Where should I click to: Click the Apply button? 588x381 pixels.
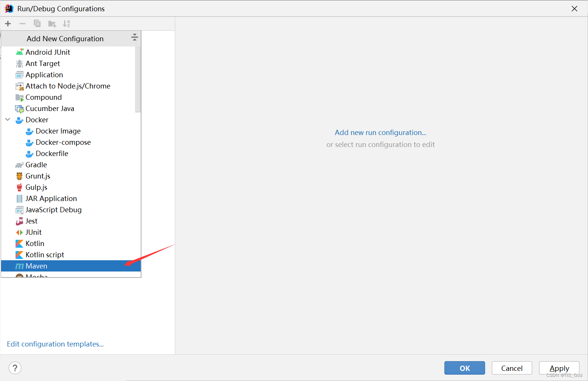point(559,368)
